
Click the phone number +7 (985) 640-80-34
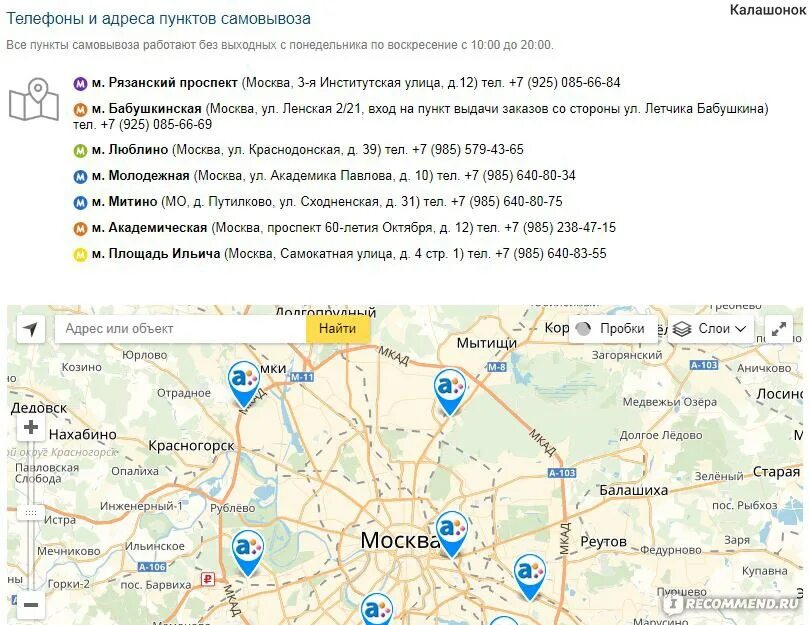click(520, 176)
